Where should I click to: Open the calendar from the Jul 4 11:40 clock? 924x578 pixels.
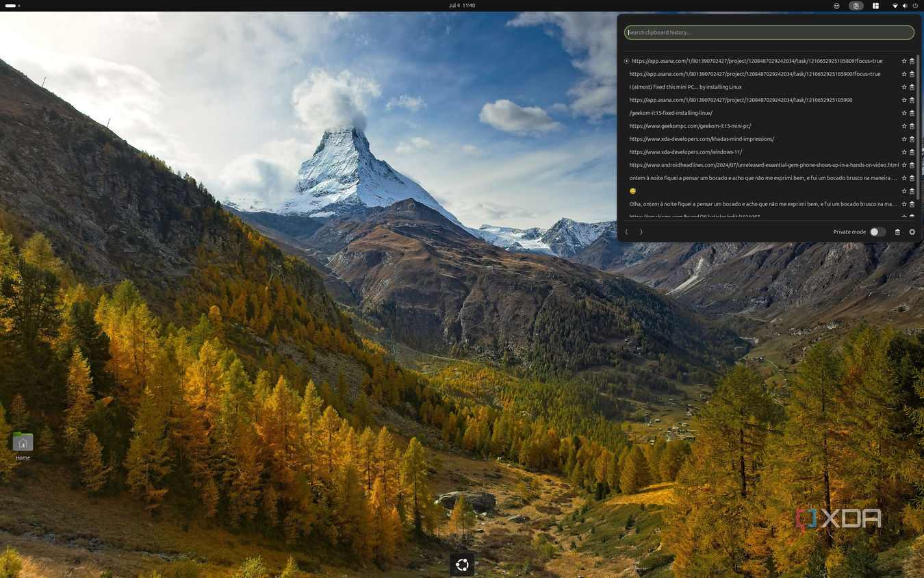pyautogui.click(x=462, y=5)
